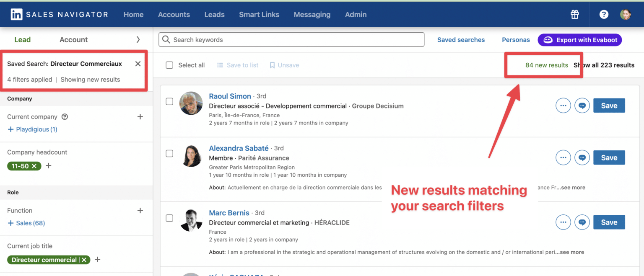The height and width of the screenshot is (276, 644).
Task: Open the profile avatar menu
Action: click(x=626, y=14)
